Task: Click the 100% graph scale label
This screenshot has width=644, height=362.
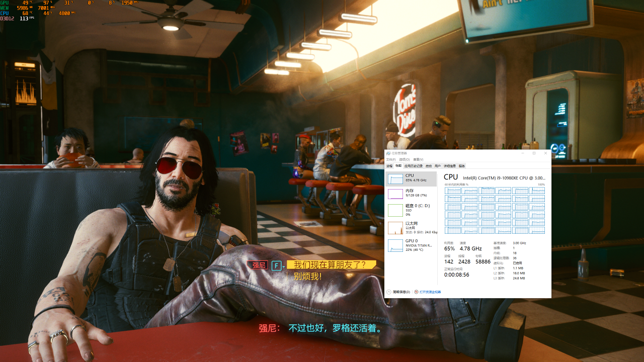Action: click(541, 185)
